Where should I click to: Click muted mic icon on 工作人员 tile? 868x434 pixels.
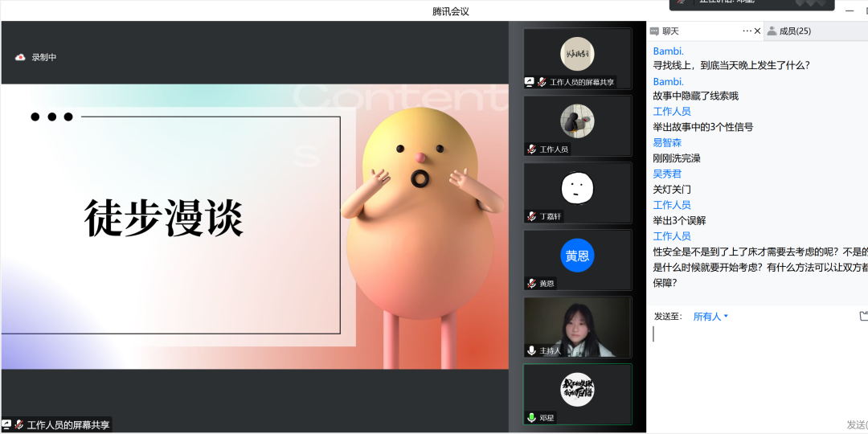(x=531, y=149)
